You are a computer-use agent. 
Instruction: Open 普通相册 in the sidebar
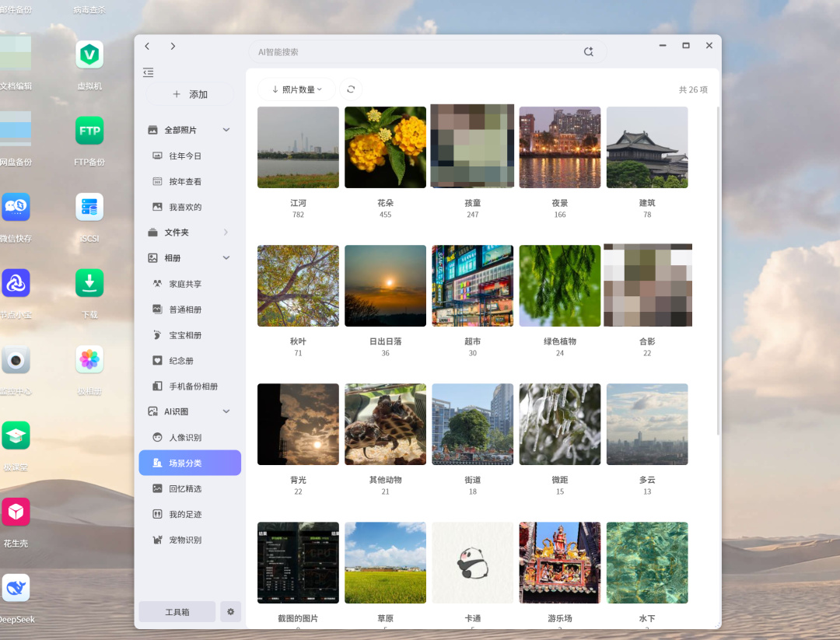(x=190, y=310)
